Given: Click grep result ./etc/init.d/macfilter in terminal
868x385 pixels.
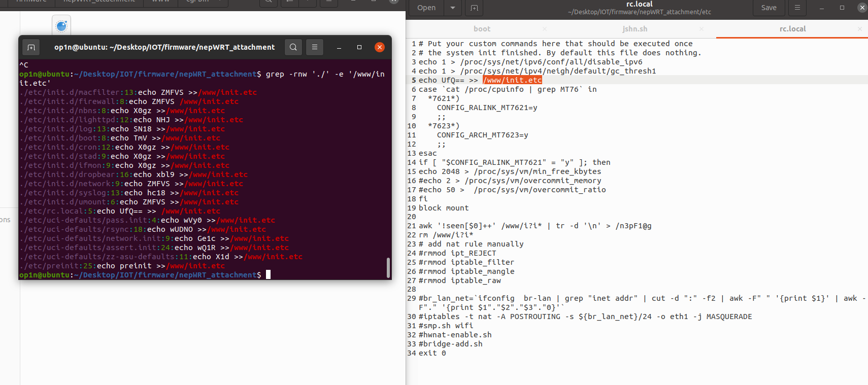Looking at the screenshot, I should [x=138, y=92].
